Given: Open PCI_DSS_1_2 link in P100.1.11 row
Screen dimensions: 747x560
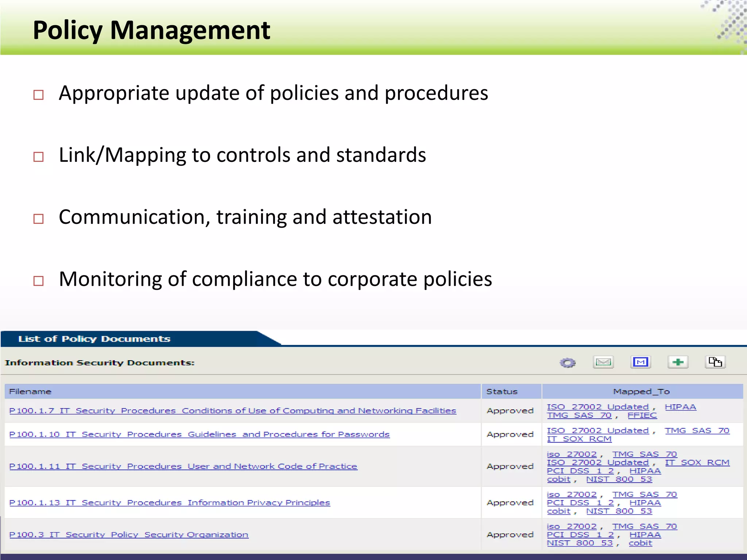Looking at the screenshot, I should pos(580,471).
